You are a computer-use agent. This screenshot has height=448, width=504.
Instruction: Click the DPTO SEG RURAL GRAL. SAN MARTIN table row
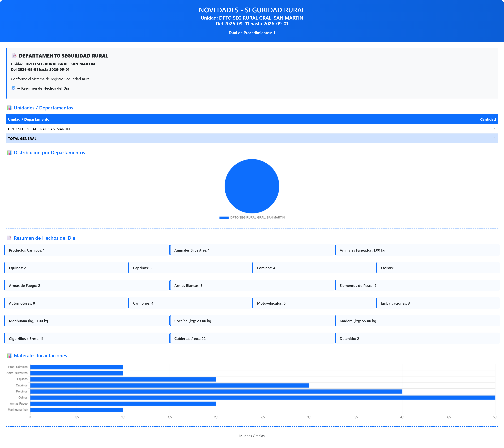click(x=252, y=129)
